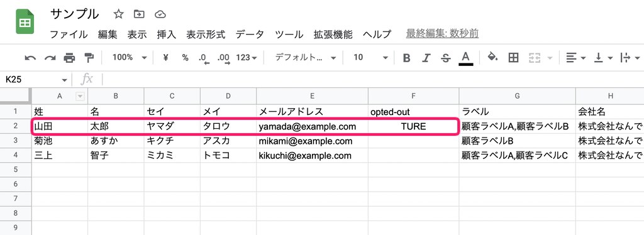644x235 pixels.
Task: Toggle strikethrough formatting
Action: click(x=446, y=58)
